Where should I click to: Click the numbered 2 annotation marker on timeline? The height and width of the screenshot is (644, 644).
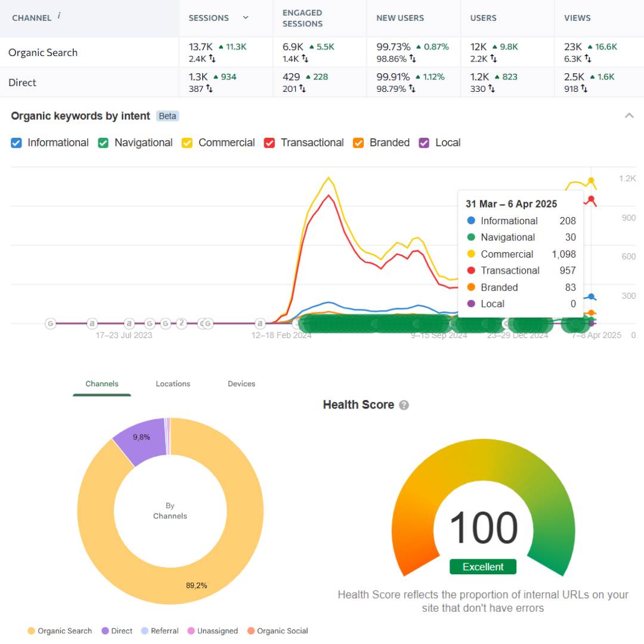point(181,323)
